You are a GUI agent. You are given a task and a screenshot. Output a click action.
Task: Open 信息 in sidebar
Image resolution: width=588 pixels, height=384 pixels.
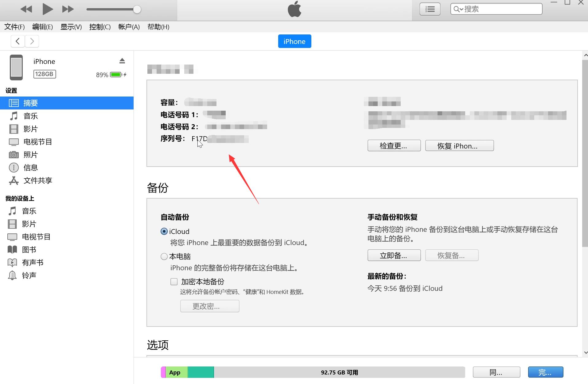point(67,168)
